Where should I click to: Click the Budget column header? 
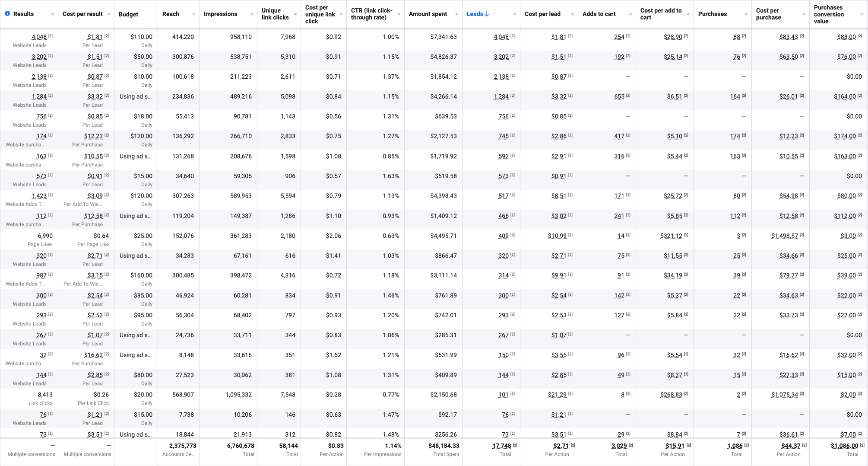pyautogui.click(x=129, y=14)
